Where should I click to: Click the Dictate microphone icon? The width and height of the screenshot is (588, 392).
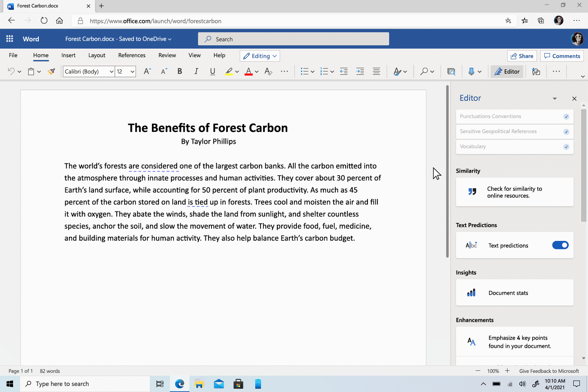tap(471, 71)
